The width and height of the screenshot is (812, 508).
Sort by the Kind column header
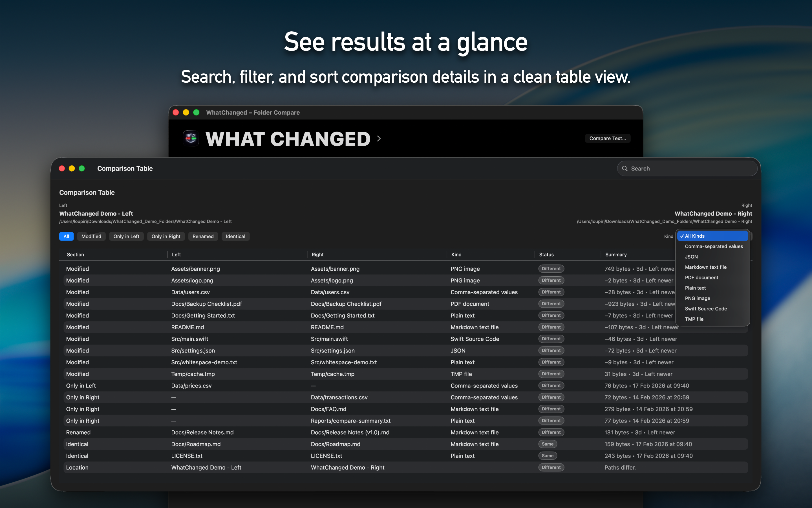(456, 254)
